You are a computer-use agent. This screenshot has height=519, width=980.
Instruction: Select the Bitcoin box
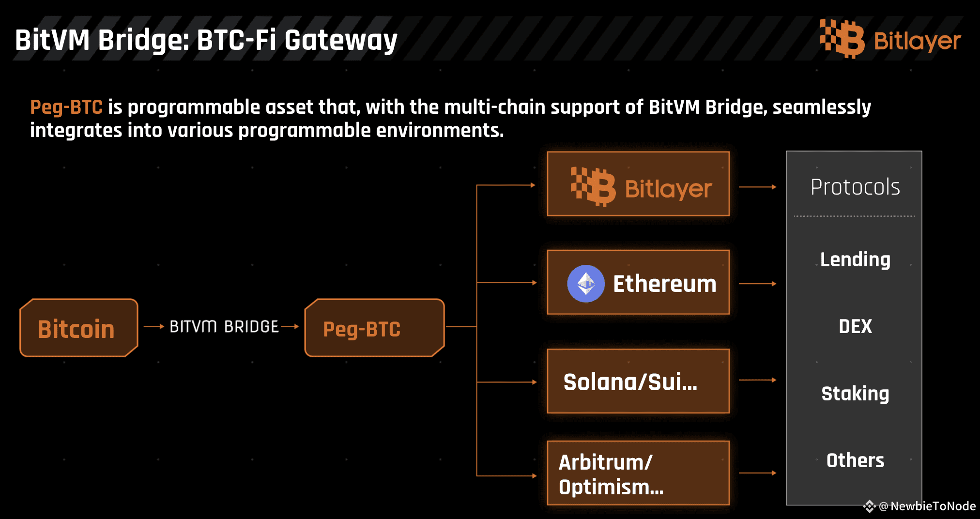[x=79, y=328]
